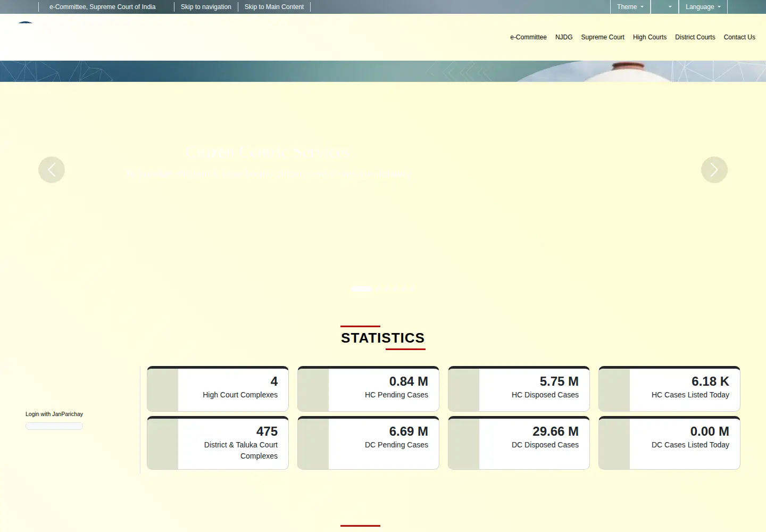Click the Skip to Main Content link

274,7
